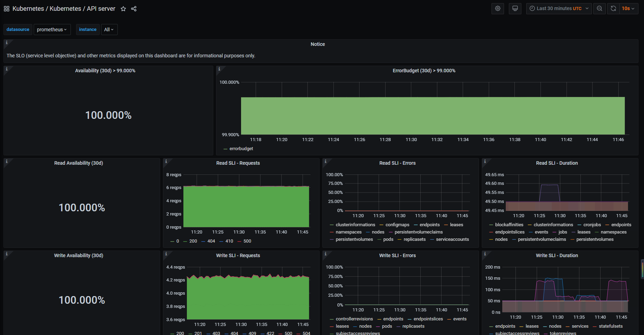Toggle statefulsets series in Write Duration legend
The width and height of the screenshot is (644, 335).
pyautogui.click(x=611, y=326)
